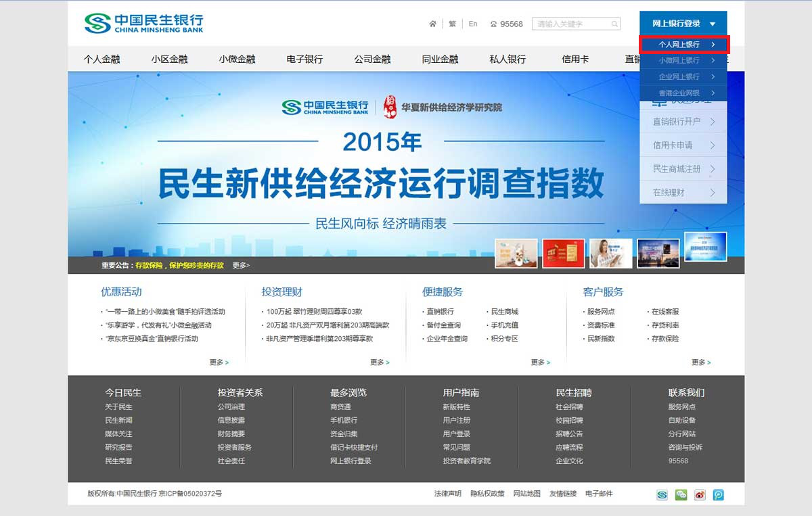Open 企业年金查询 link
This screenshot has width=812, height=516.
[447, 339]
